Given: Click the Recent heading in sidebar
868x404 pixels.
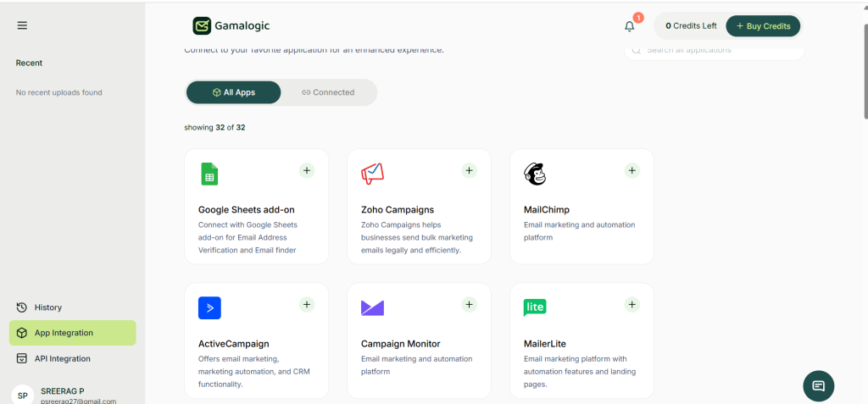Looking at the screenshot, I should pos(29,63).
